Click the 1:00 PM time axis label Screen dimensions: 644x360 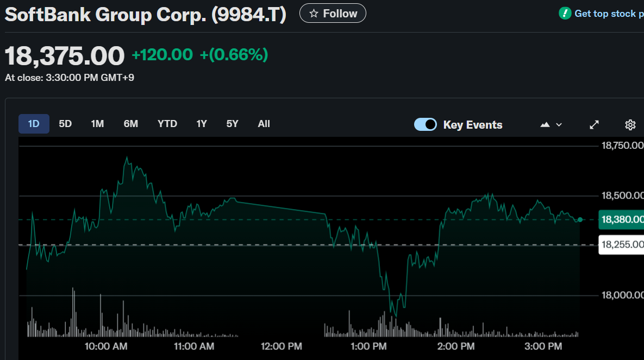[x=368, y=346]
